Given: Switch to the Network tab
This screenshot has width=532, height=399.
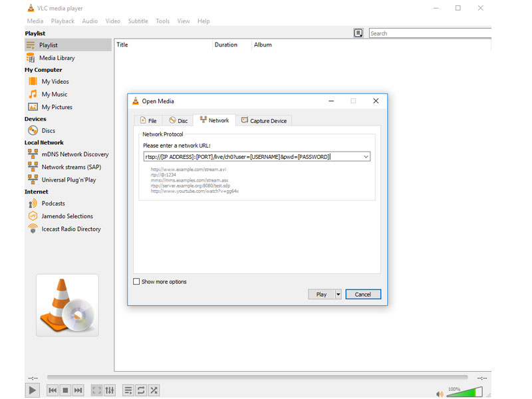Looking at the screenshot, I should 214,120.
